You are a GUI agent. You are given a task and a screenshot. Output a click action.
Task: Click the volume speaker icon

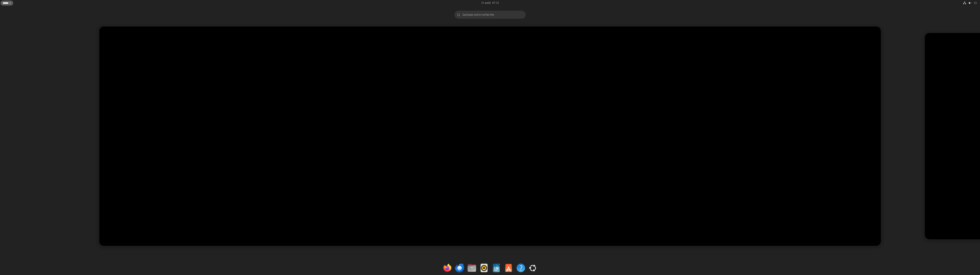(970, 3)
